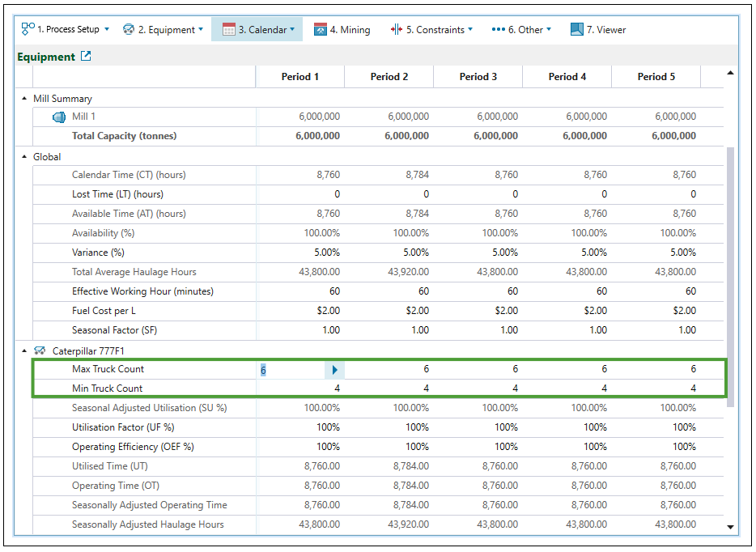Collapse the Mill Summary section
The image size is (756, 552).
24,99
